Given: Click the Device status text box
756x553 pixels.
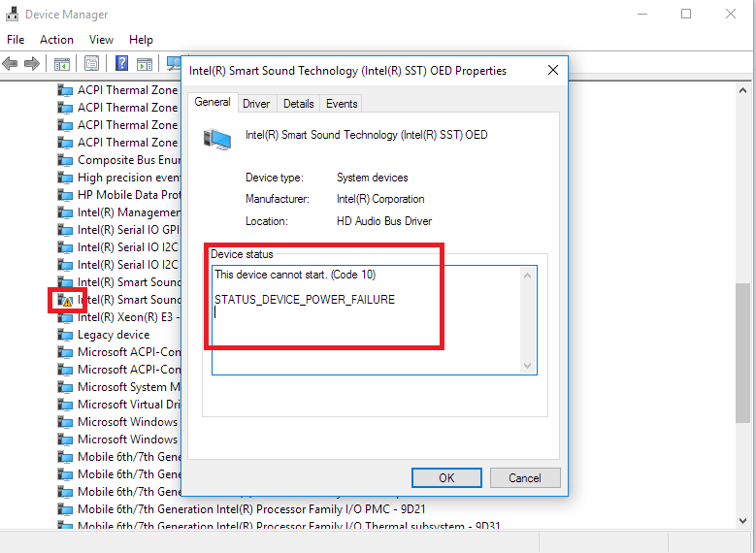Looking at the screenshot, I should pyautogui.click(x=367, y=320).
